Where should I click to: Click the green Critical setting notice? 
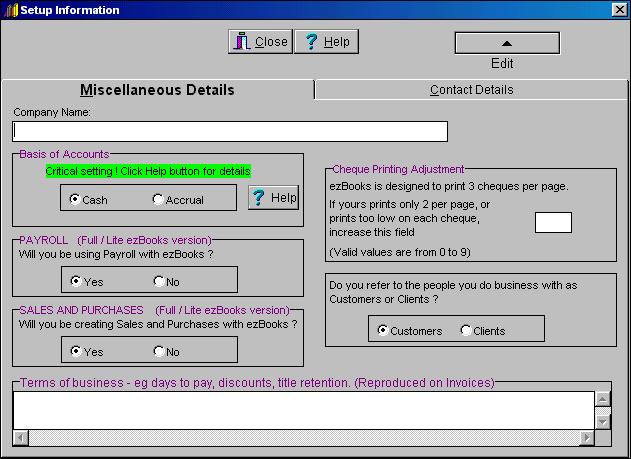click(148, 171)
